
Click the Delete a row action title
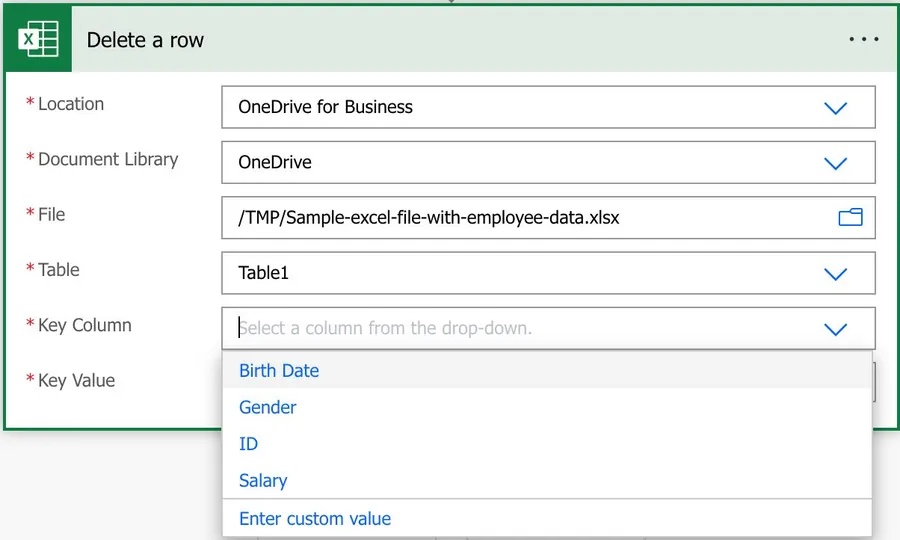(x=145, y=41)
